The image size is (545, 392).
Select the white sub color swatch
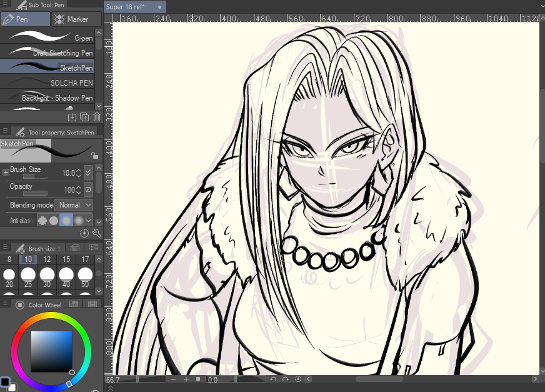click(x=12, y=388)
